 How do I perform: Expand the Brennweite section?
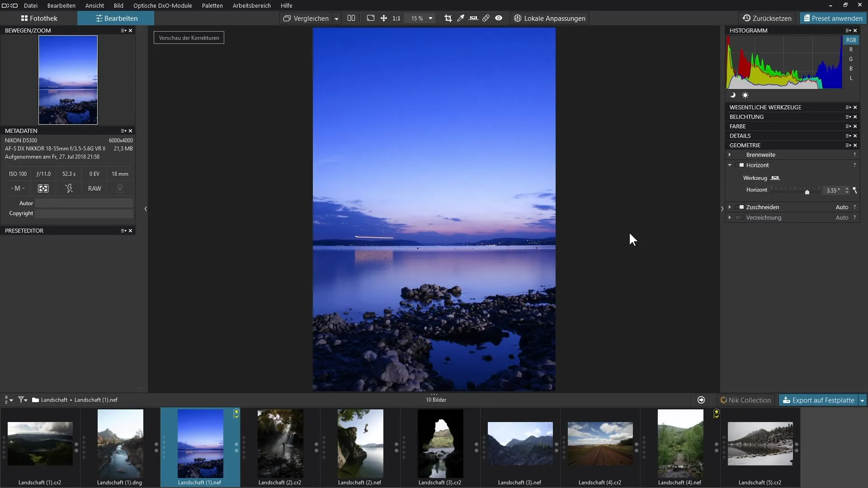[x=730, y=155]
